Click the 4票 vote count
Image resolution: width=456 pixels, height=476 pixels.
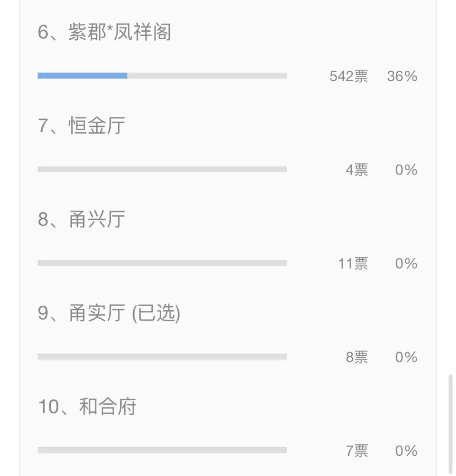point(357,170)
